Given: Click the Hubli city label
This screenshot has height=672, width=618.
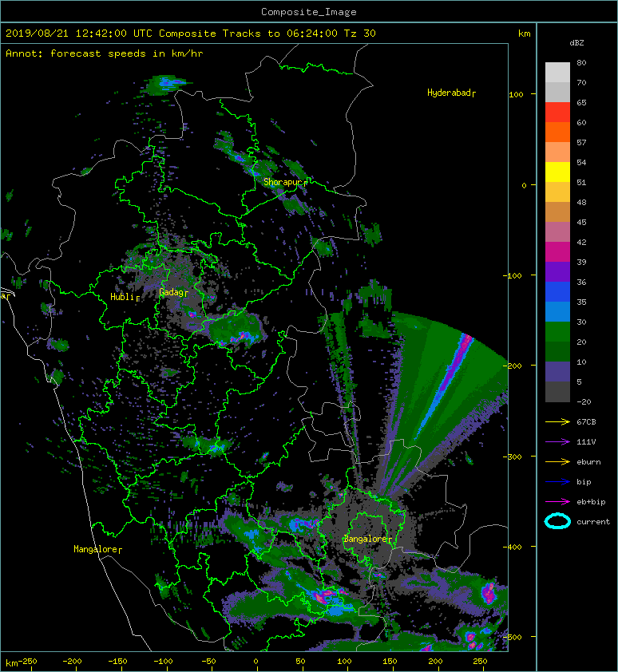Looking at the screenshot, I should point(125,297).
